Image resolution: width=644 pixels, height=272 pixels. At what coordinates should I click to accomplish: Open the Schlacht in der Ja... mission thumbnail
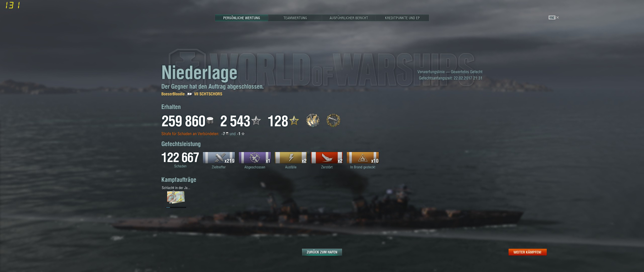click(x=176, y=197)
